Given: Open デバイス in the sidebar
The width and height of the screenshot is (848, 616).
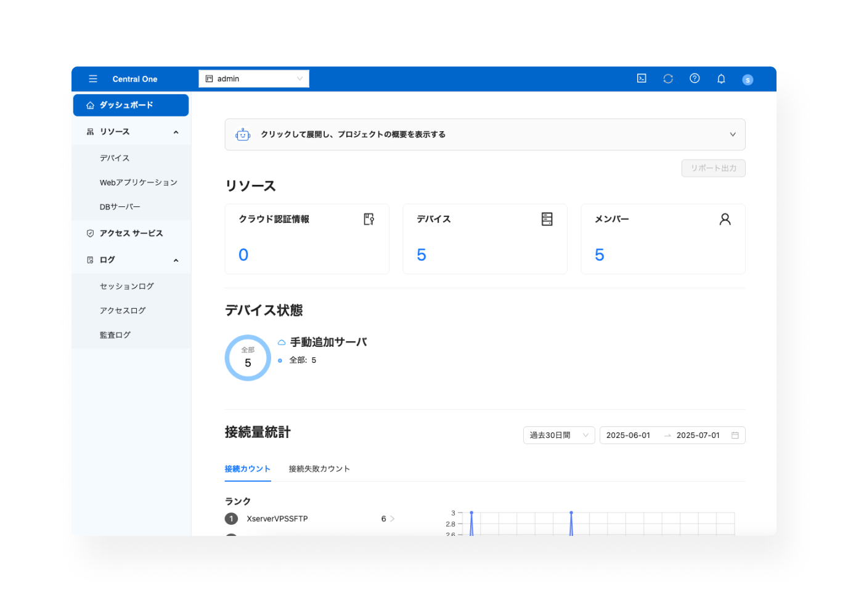Looking at the screenshot, I should tap(115, 158).
